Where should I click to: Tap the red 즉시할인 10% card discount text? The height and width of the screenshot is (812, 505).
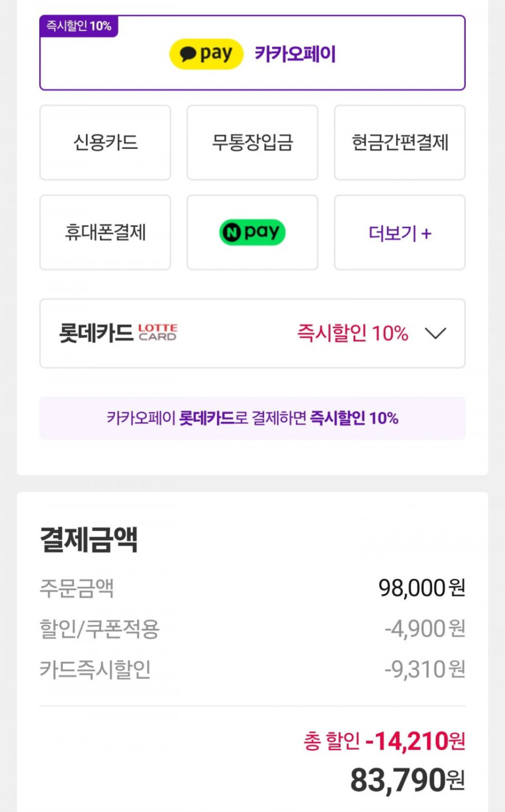coord(352,333)
